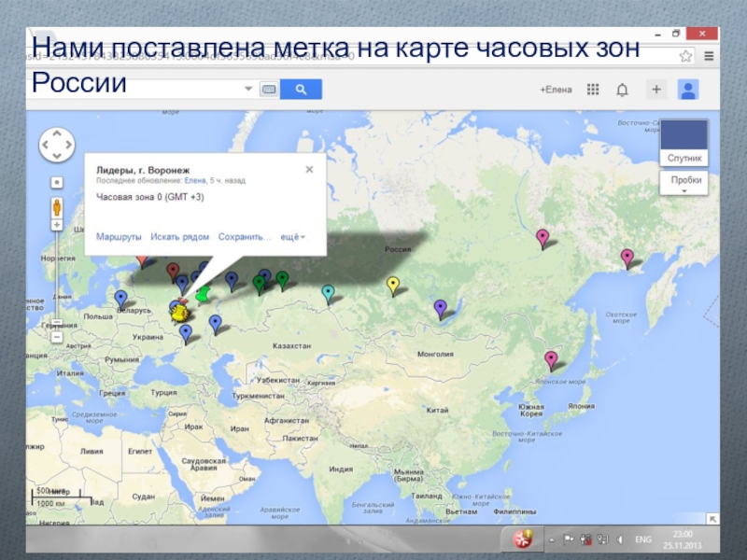
Task: Click the pink marker north of Охотское море
Action: coord(627,259)
